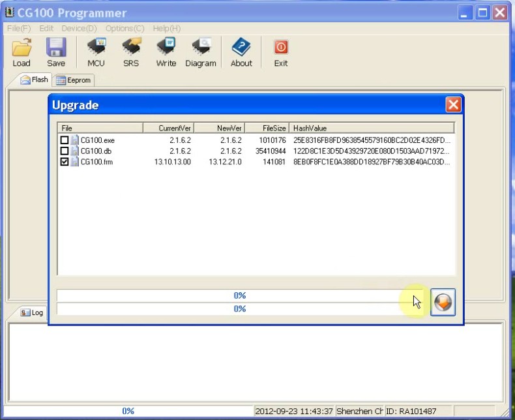Switch to the Eeprom tab
Viewport: 515px width, 420px height.
(74, 80)
